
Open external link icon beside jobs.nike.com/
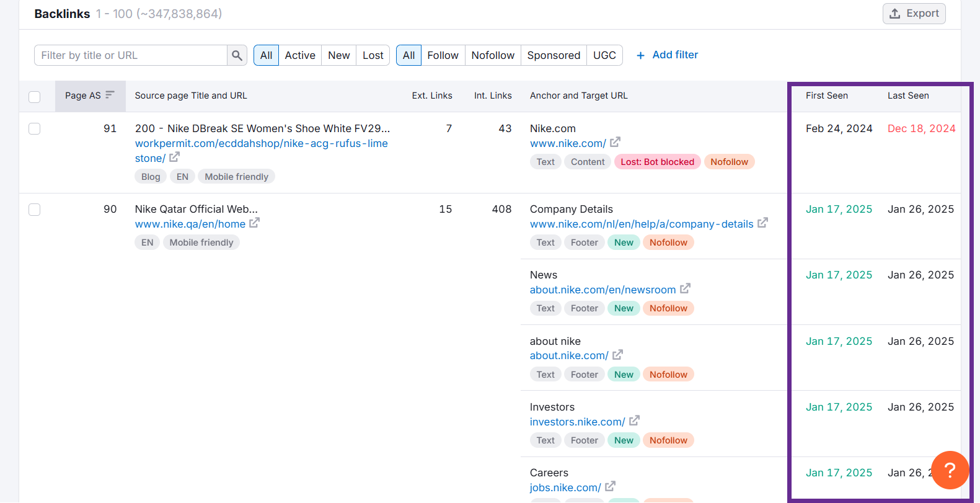(x=610, y=486)
